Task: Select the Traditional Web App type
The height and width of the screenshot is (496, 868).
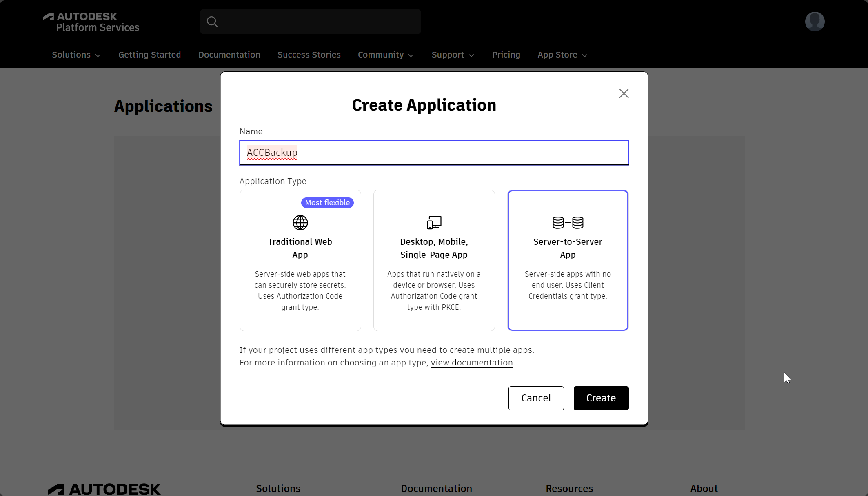Action: [x=300, y=260]
